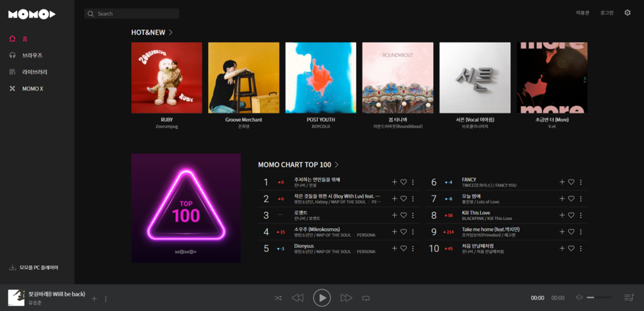Image resolution: width=644 pixels, height=311 pixels.
Task: Add rank 3 song to playlist
Action: [x=395, y=215]
